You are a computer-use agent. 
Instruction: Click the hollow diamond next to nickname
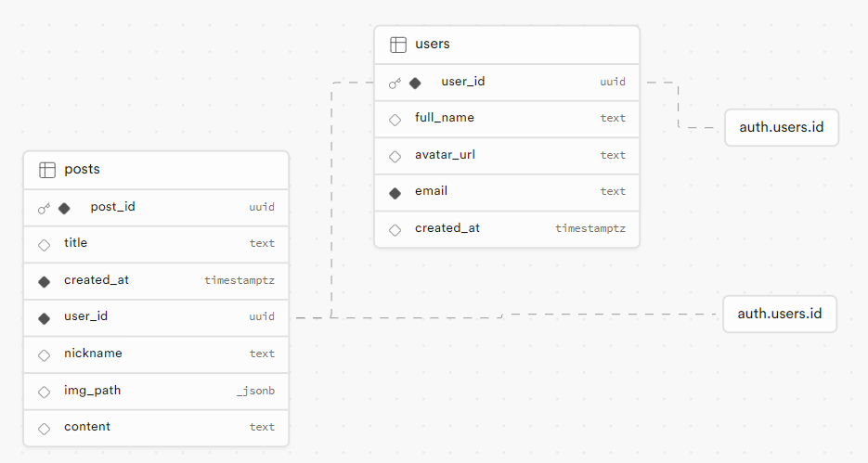44,355
